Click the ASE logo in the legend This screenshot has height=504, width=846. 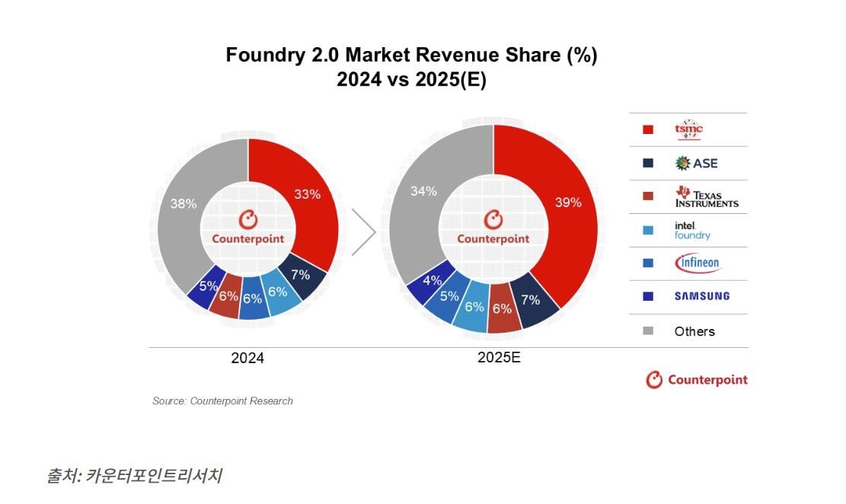coord(696,163)
